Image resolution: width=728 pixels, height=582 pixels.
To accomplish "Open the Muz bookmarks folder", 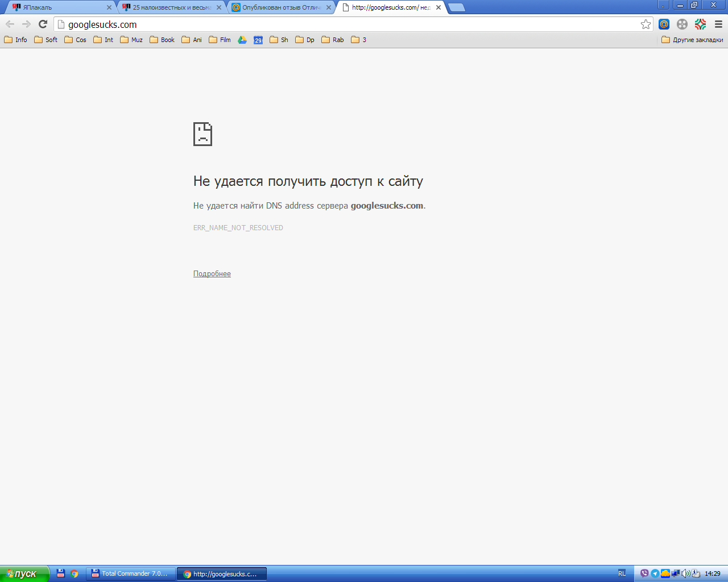I will coord(131,40).
